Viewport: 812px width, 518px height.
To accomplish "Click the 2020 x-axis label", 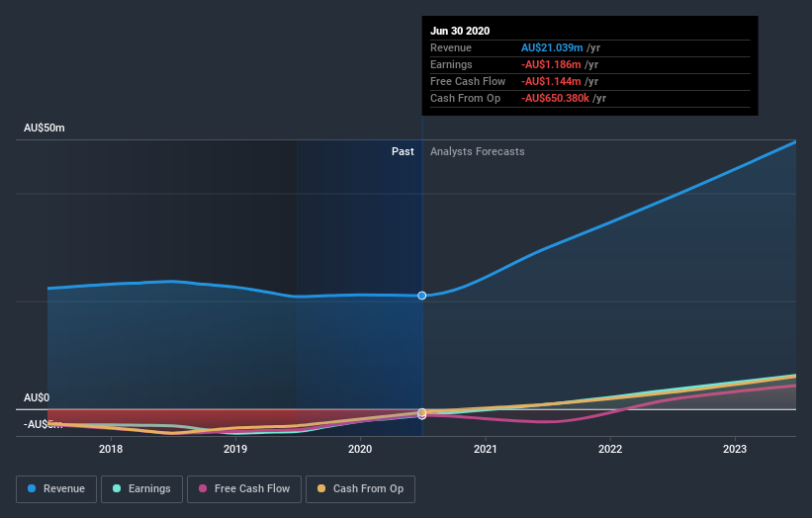I will (360, 449).
